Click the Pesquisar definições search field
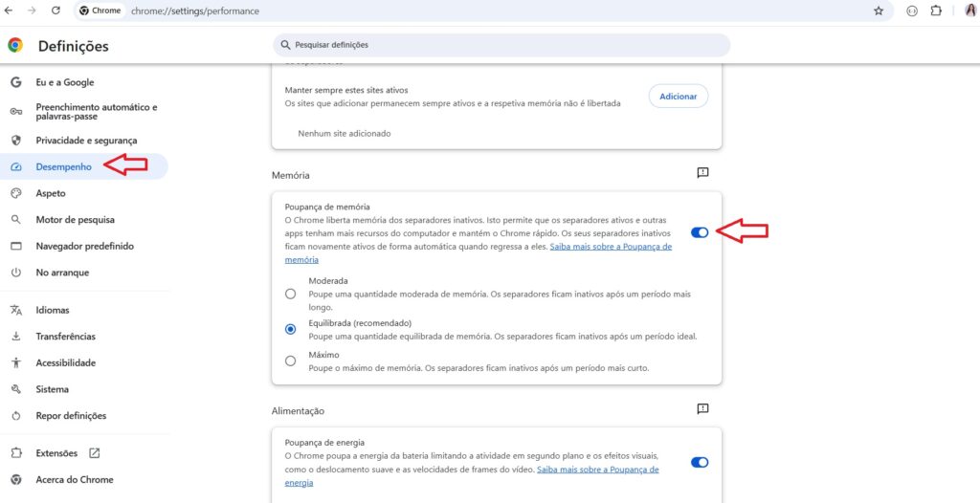 [x=501, y=45]
